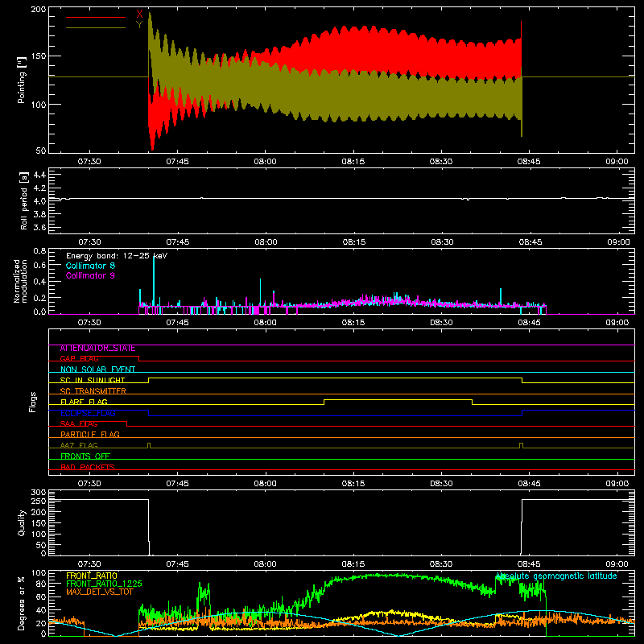Image resolution: width=644 pixels, height=644 pixels.
Task: Select the red 'X' legend label
Action: (139, 14)
